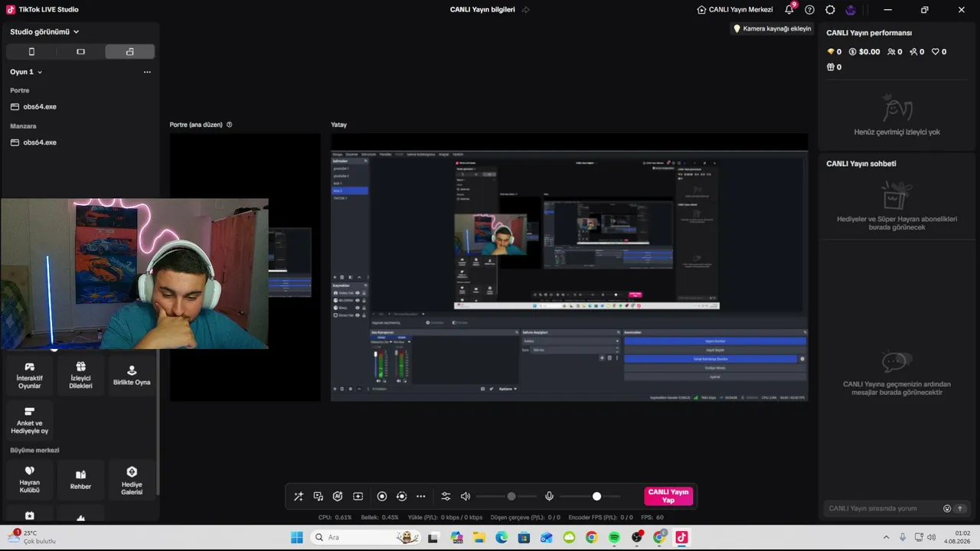The image size is (980, 551).
Task: Open Spotify from the taskbar
Action: pos(614,537)
